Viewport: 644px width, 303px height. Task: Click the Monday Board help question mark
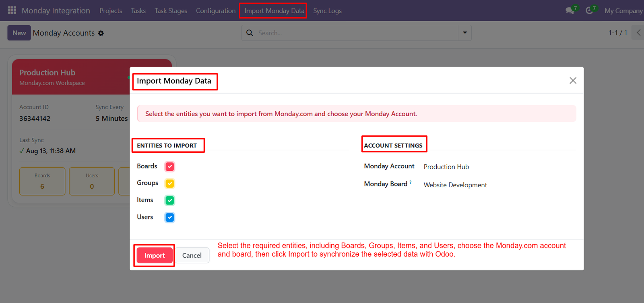point(411,182)
